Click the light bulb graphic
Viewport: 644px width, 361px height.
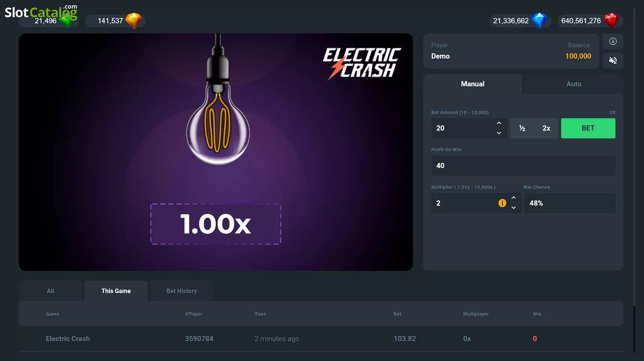click(218, 99)
